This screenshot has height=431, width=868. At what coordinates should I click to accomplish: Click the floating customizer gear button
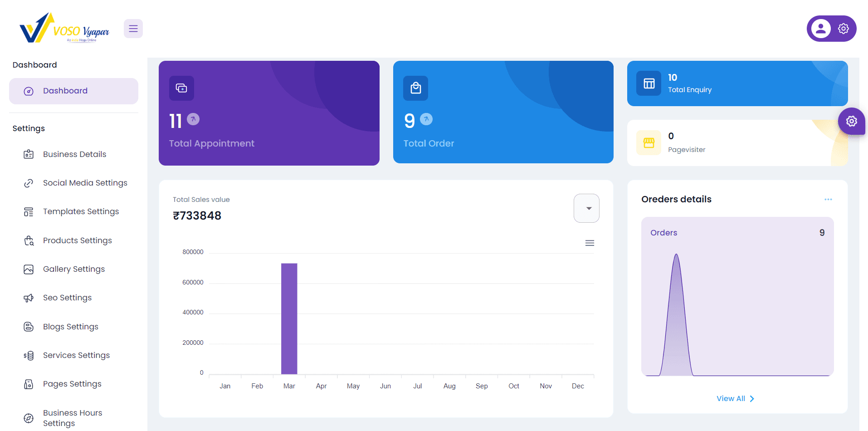coord(851,121)
